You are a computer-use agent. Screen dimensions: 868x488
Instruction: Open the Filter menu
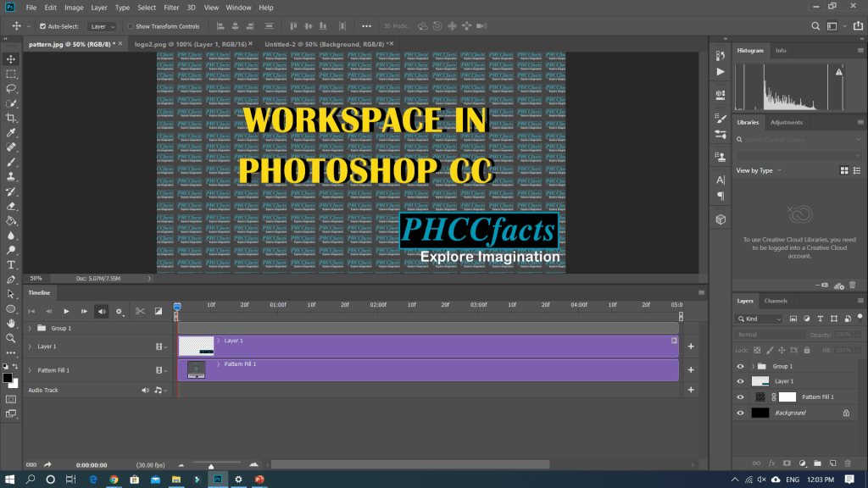171,8
